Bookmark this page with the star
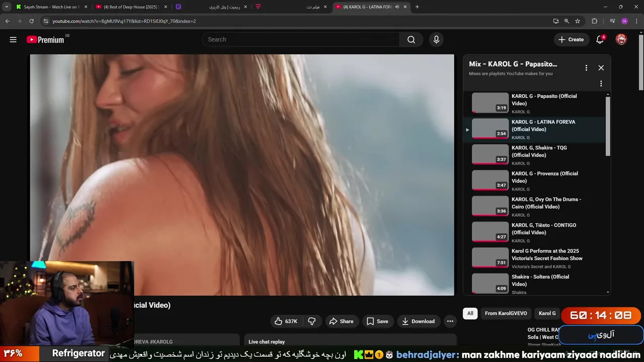This screenshot has height=362, width=644. coord(578,21)
